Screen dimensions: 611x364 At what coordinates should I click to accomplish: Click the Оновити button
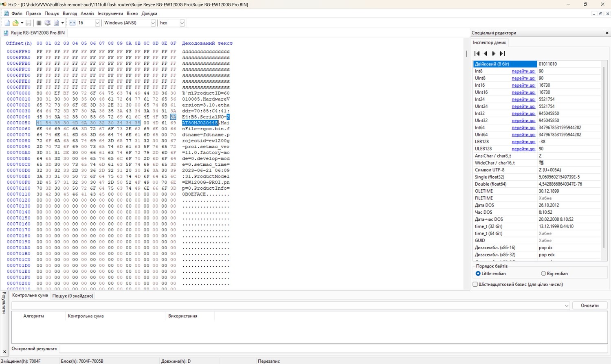tap(589, 305)
